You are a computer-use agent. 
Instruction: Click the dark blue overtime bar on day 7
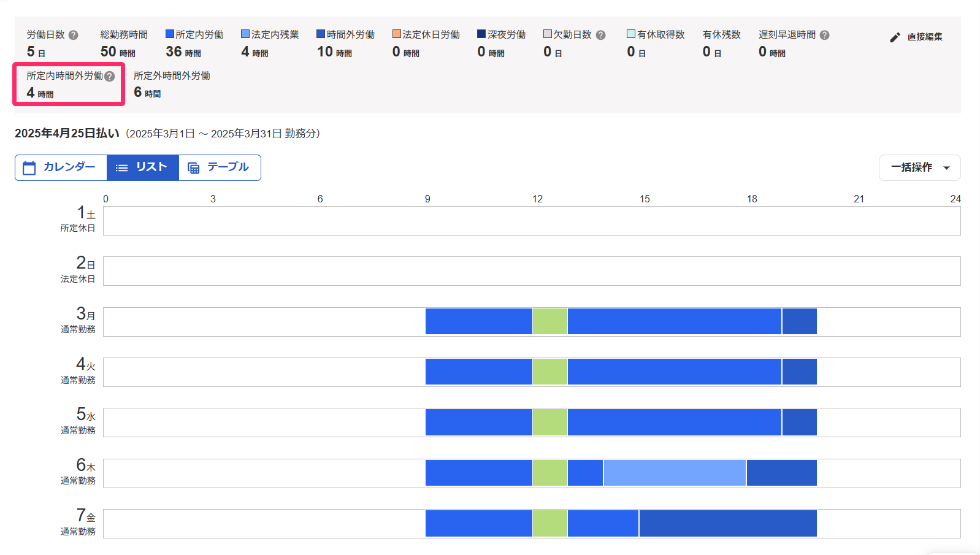pos(728,523)
